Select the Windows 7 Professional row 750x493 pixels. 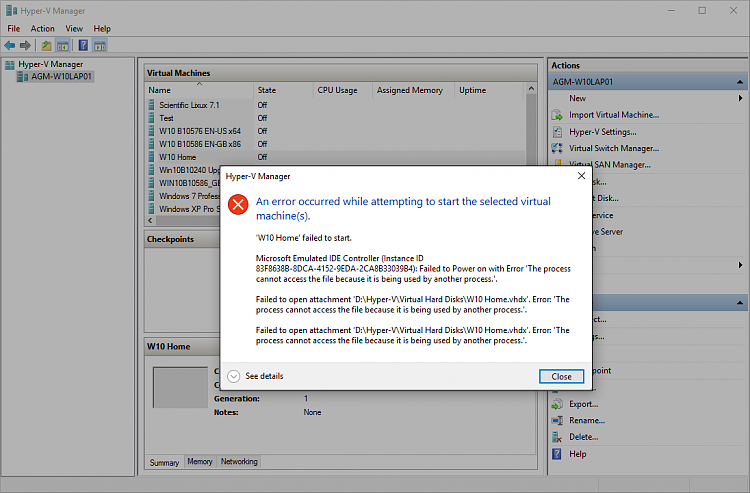pos(182,196)
